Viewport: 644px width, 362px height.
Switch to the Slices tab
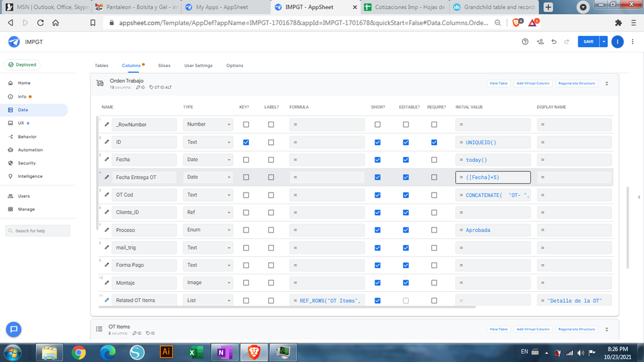click(164, 65)
